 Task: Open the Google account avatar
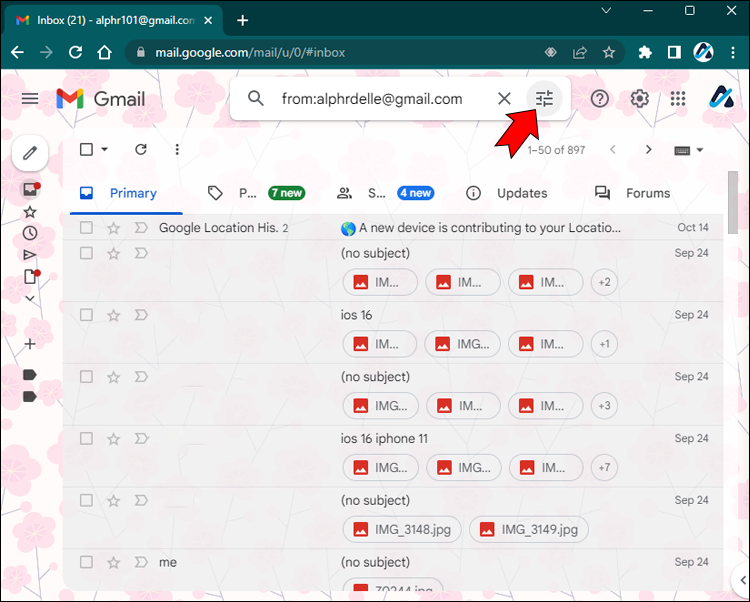[721, 97]
